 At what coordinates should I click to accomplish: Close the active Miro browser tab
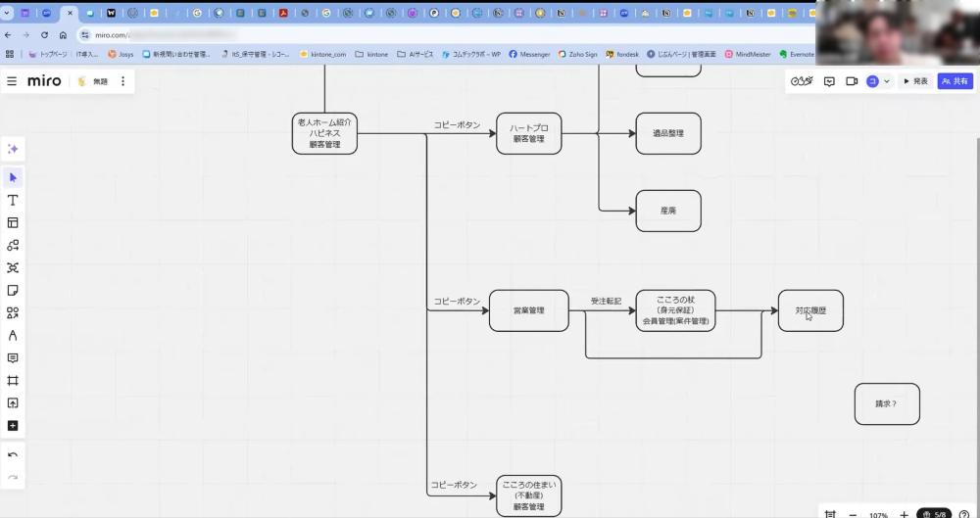click(x=70, y=13)
